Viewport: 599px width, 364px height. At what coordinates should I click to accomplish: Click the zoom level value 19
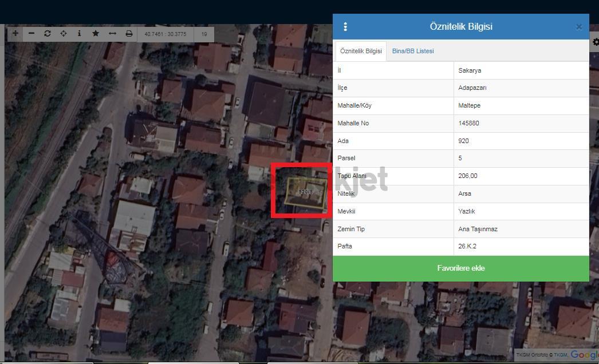(x=204, y=34)
